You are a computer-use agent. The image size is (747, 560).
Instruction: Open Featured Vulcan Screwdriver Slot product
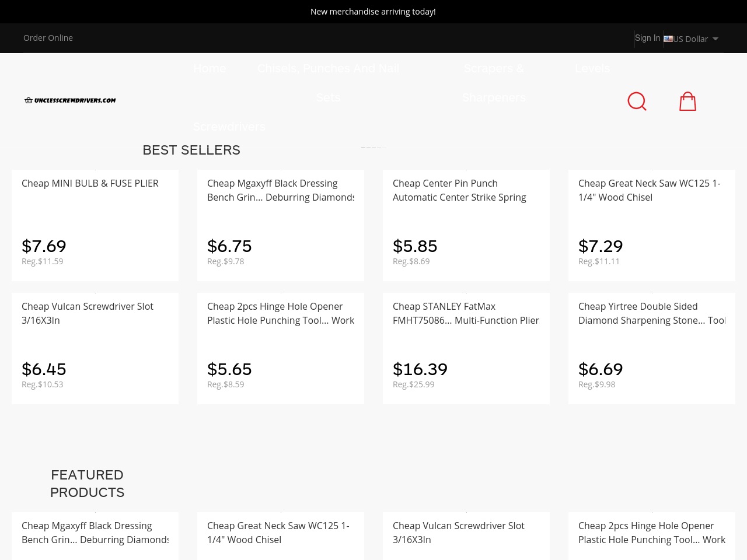coord(459,533)
